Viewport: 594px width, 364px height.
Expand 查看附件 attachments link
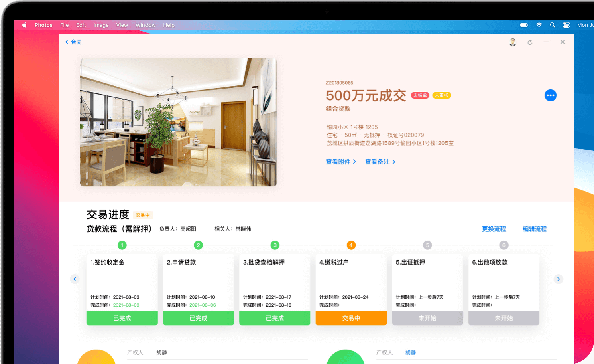(x=341, y=162)
